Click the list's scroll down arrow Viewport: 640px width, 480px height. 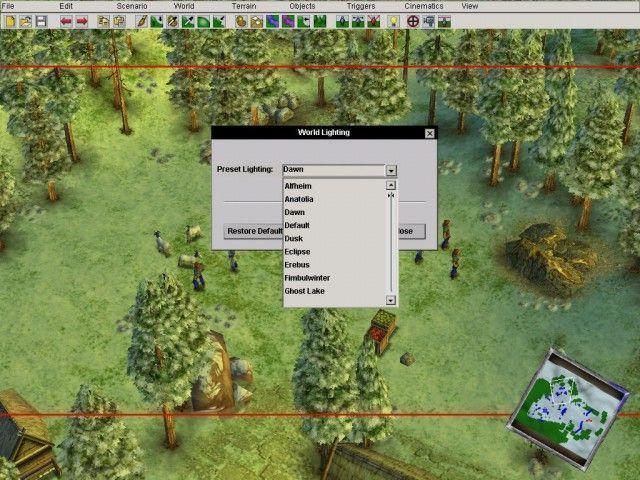coord(391,299)
